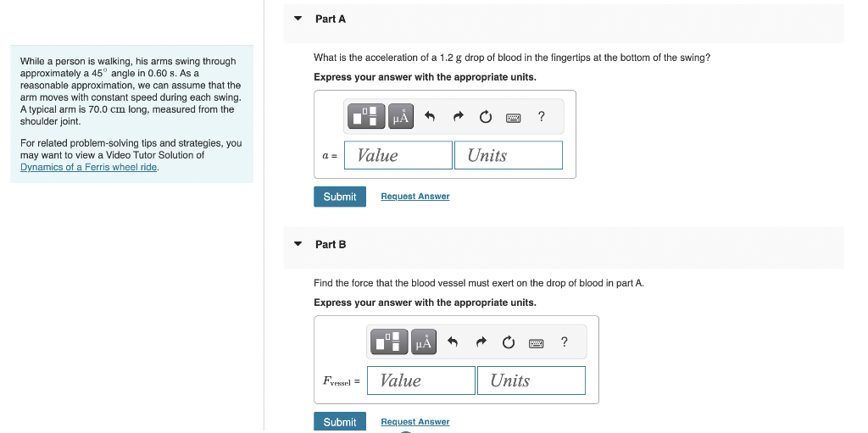Collapse the Part B section
Image resolution: width=868 pixels, height=433 pixels.
(x=298, y=244)
